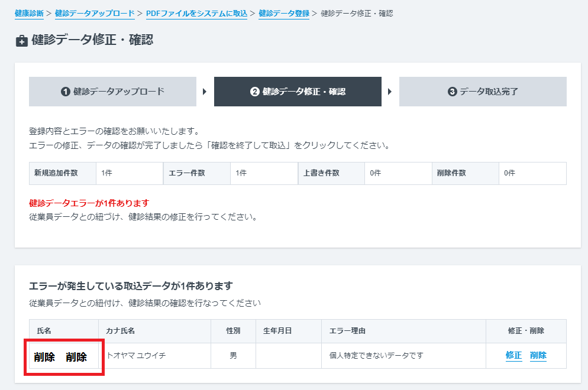Screen dimensions: 588x390
Task: Select the 健診データアップロード step box
Action: tap(112, 92)
